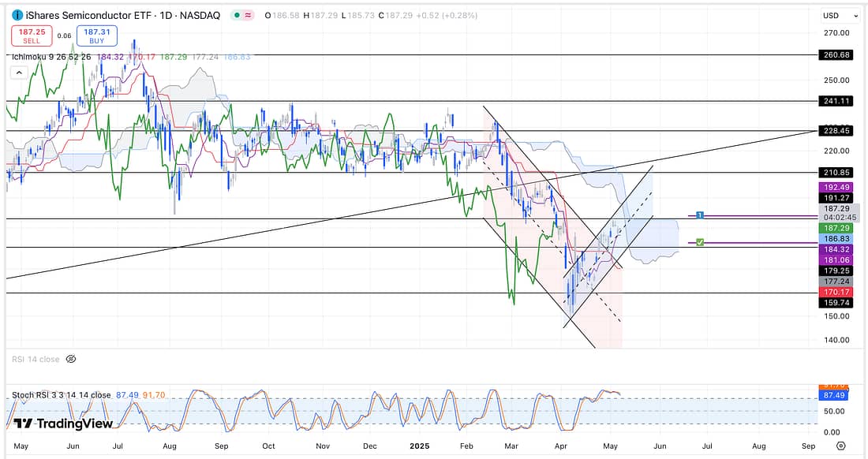The image size is (868, 459).
Task: Open the USD currency dropdown
Action: click(x=840, y=16)
